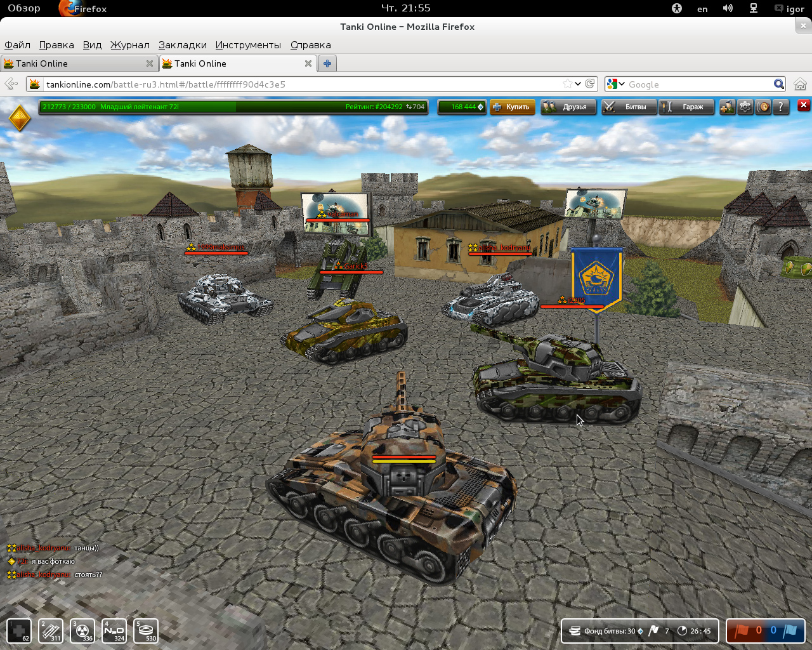Open the Закладки menu

pos(182,45)
